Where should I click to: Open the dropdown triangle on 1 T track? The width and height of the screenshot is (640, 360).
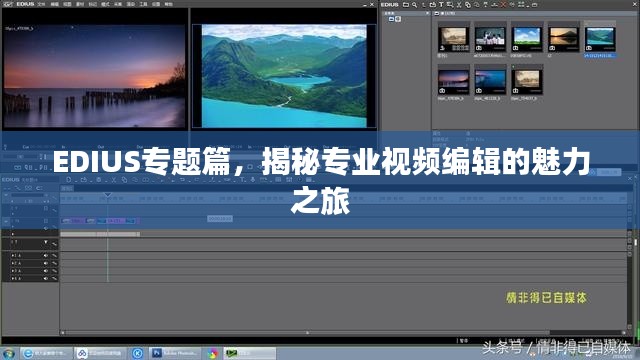click(46, 242)
